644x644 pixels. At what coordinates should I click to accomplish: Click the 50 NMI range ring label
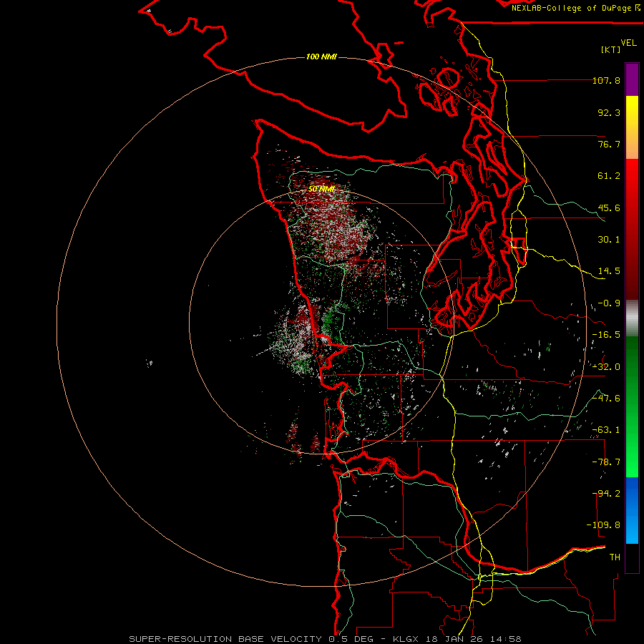pyautogui.click(x=321, y=189)
